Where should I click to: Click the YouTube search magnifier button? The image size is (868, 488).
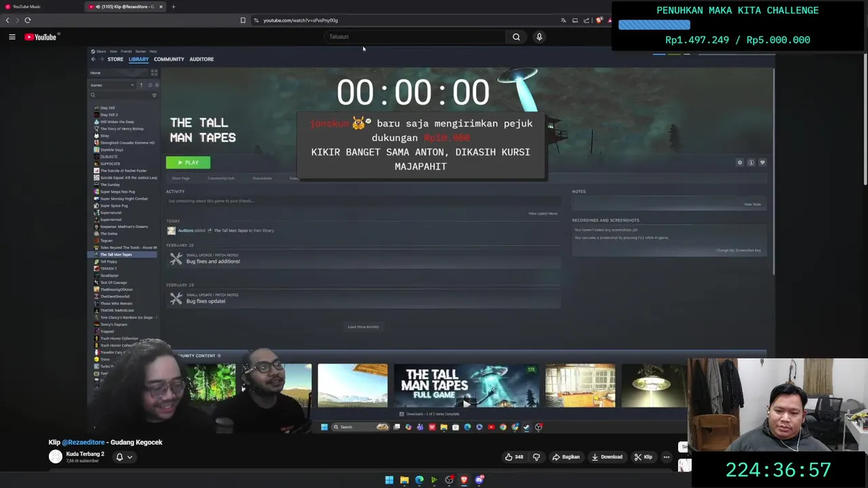(x=516, y=37)
